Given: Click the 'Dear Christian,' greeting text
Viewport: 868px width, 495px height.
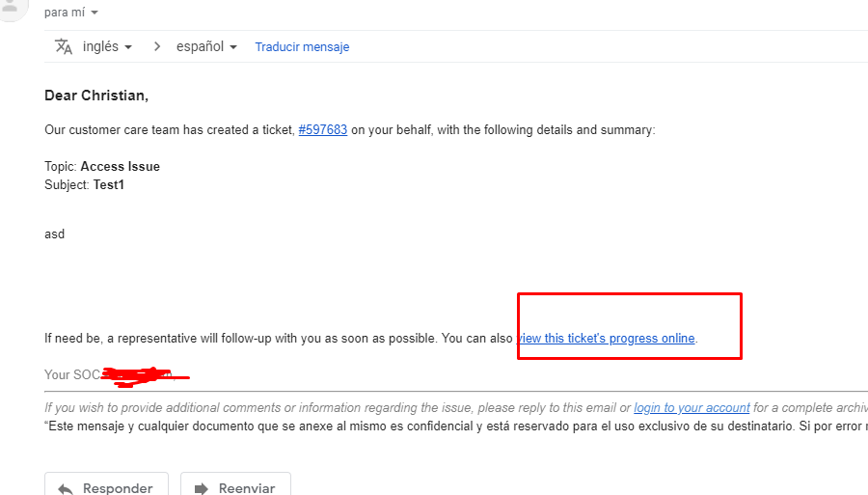Looking at the screenshot, I should 96,96.
